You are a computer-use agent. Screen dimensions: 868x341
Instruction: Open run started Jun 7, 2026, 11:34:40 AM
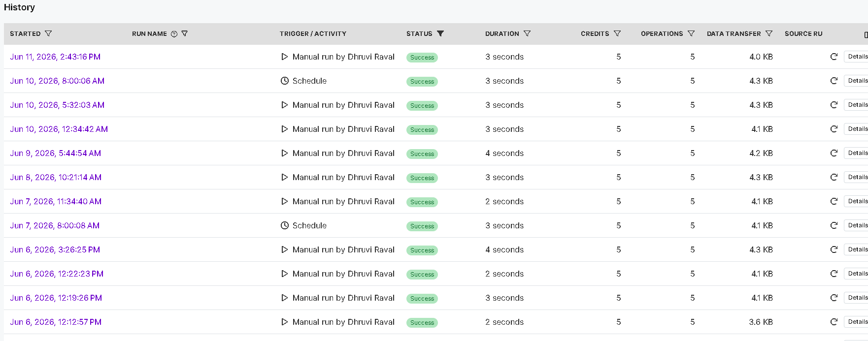coord(56,201)
